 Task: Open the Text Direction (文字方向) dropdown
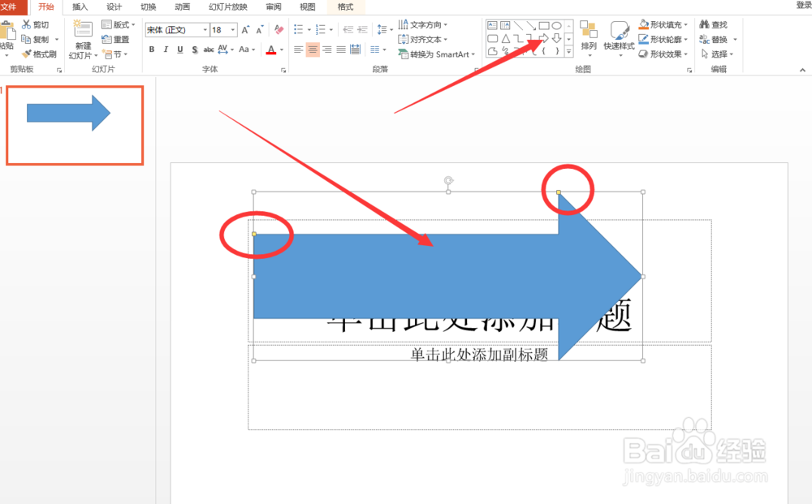423,24
